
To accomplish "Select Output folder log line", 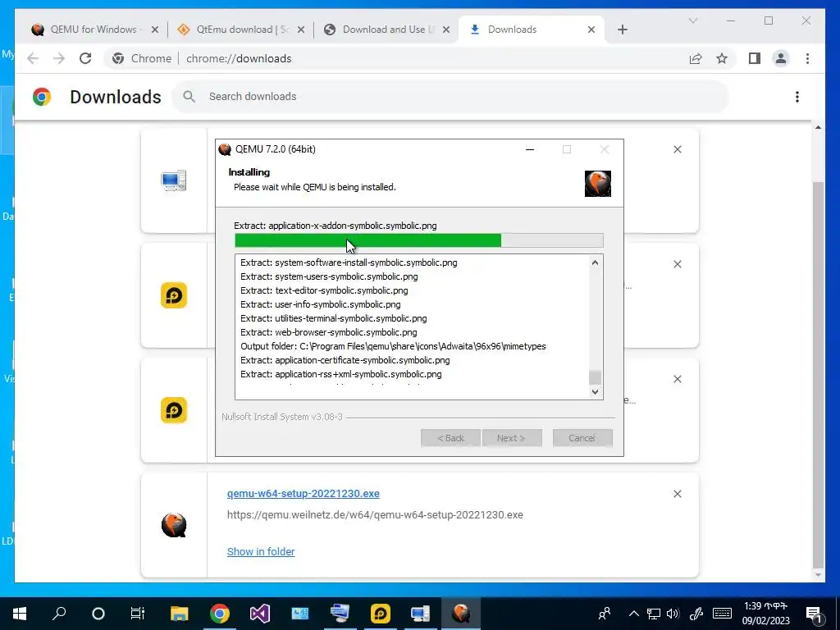I will (393, 346).
